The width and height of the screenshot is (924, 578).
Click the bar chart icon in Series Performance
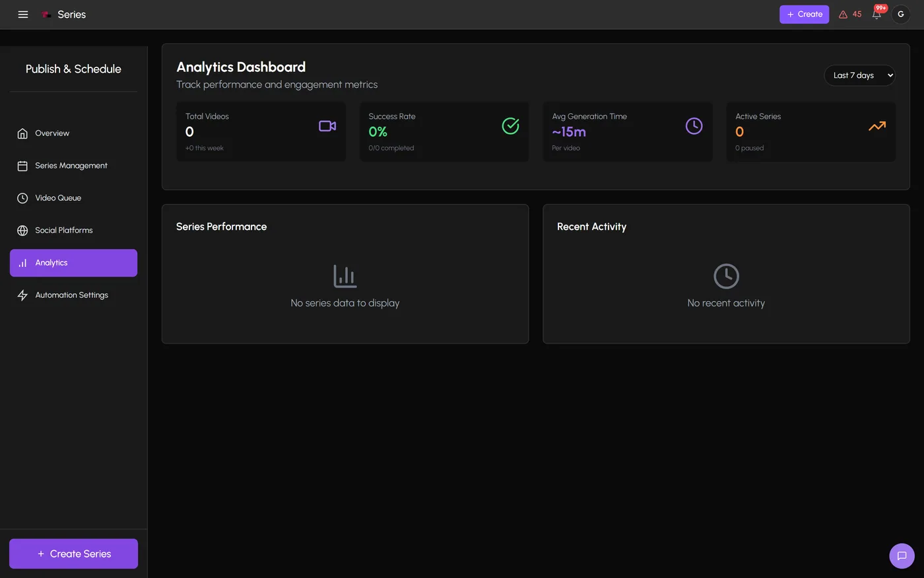pos(345,276)
